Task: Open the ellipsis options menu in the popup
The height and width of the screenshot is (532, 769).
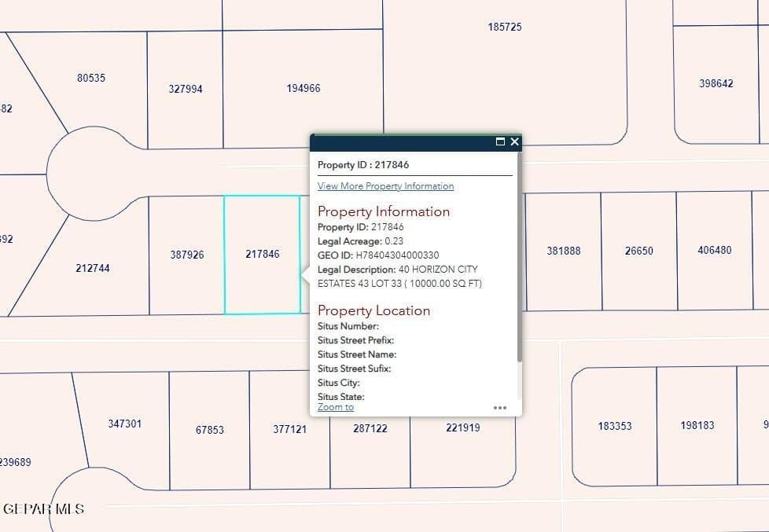Action: [x=501, y=408]
